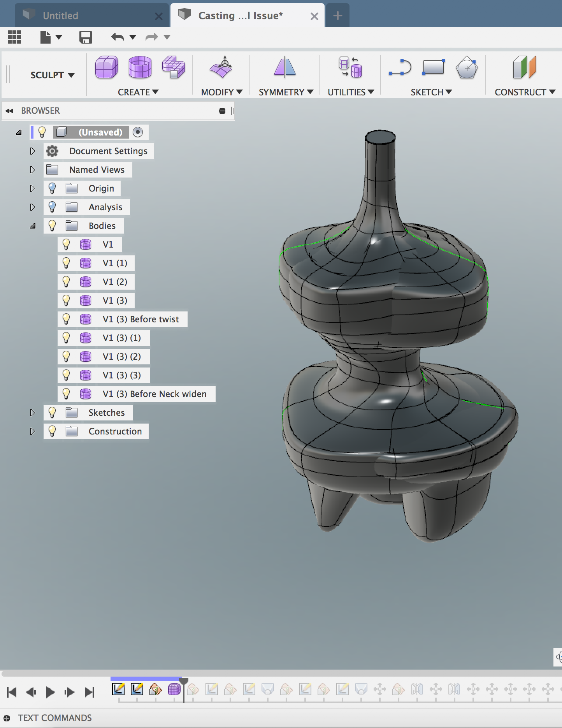Click the Mirror symmetry icon
The width and height of the screenshot is (562, 728).
285,67
